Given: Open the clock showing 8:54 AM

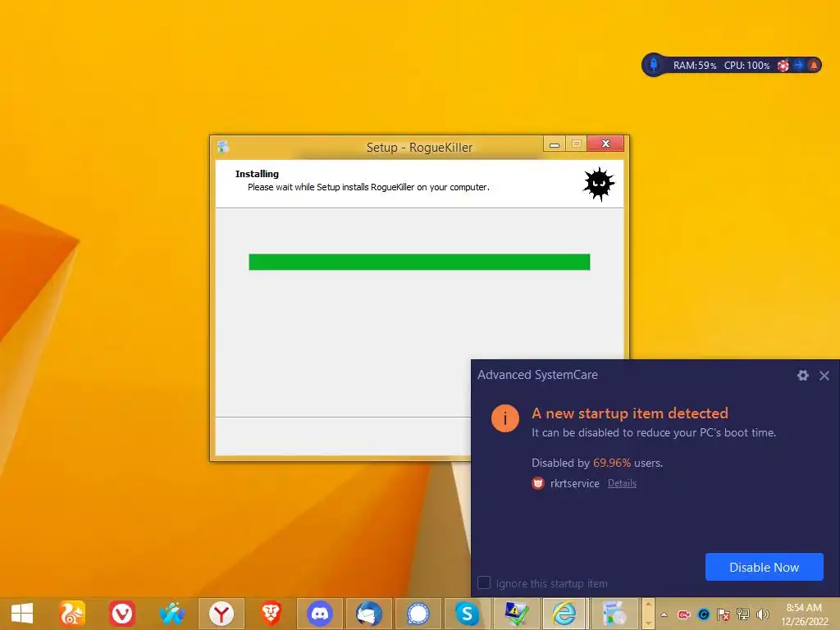Looking at the screenshot, I should click(804, 614).
